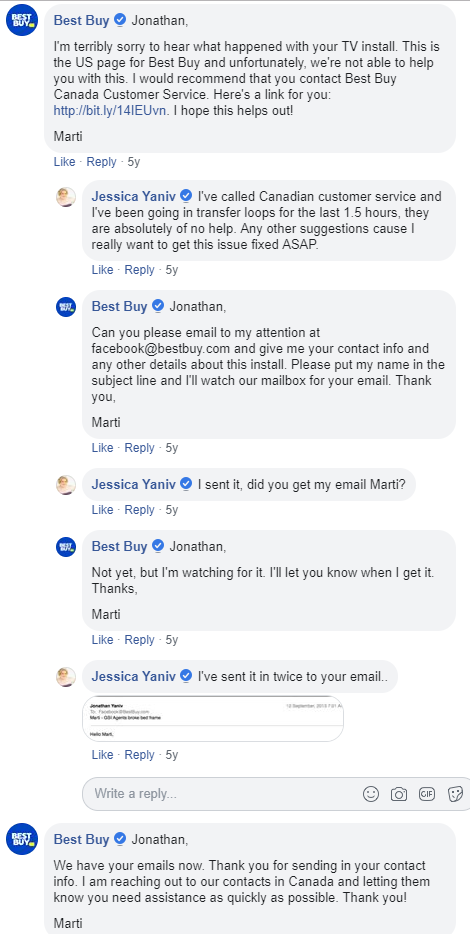Image resolution: width=470 pixels, height=934 pixels.
Task: Open the bit.ly/14IEUvn link
Action: pos(110,110)
